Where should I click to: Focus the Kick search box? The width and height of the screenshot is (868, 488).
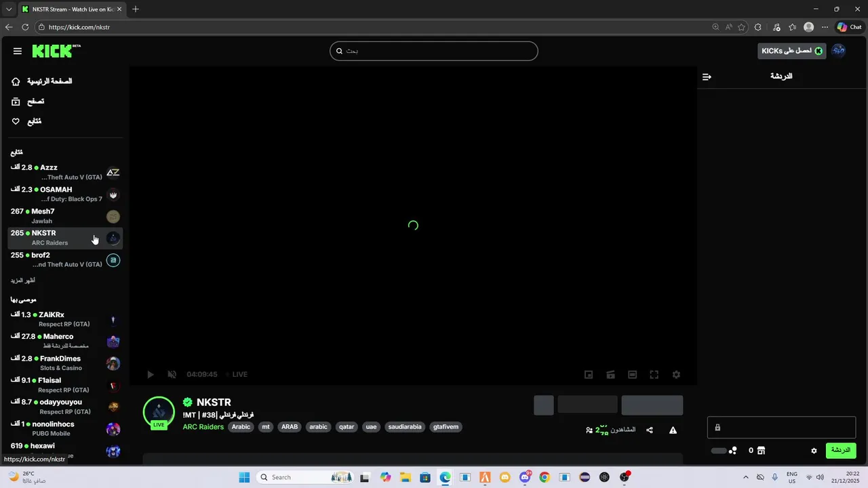(434, 51)
